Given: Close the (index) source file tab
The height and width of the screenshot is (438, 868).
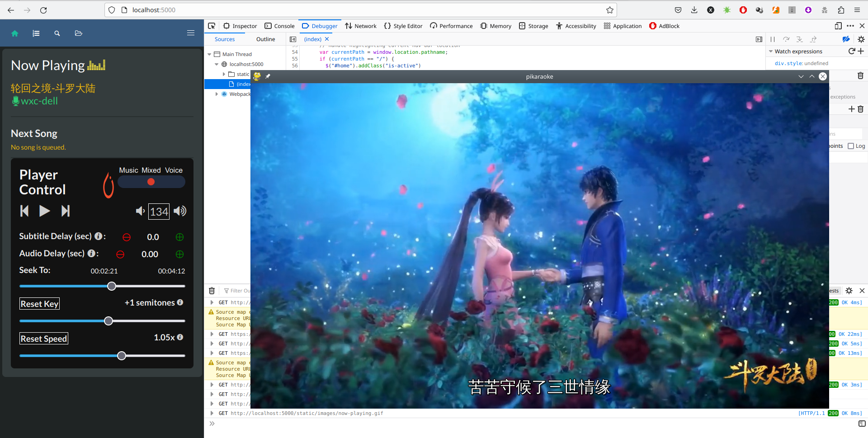Looking at the screenshot, I should pyautogui.click(x=327, y=39).
